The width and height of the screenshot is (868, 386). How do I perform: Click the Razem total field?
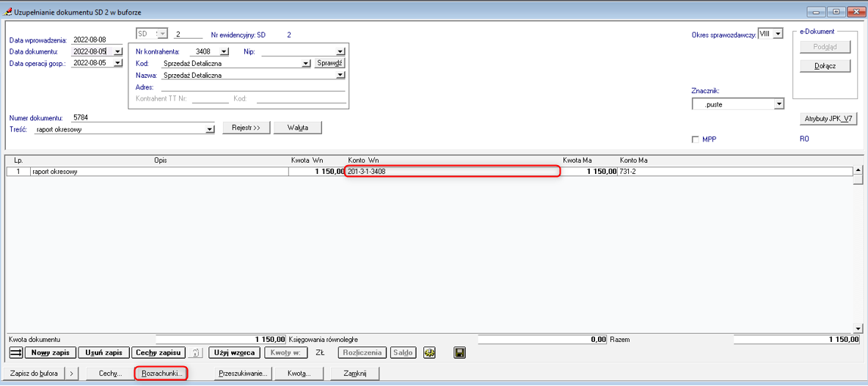(797, 339)
